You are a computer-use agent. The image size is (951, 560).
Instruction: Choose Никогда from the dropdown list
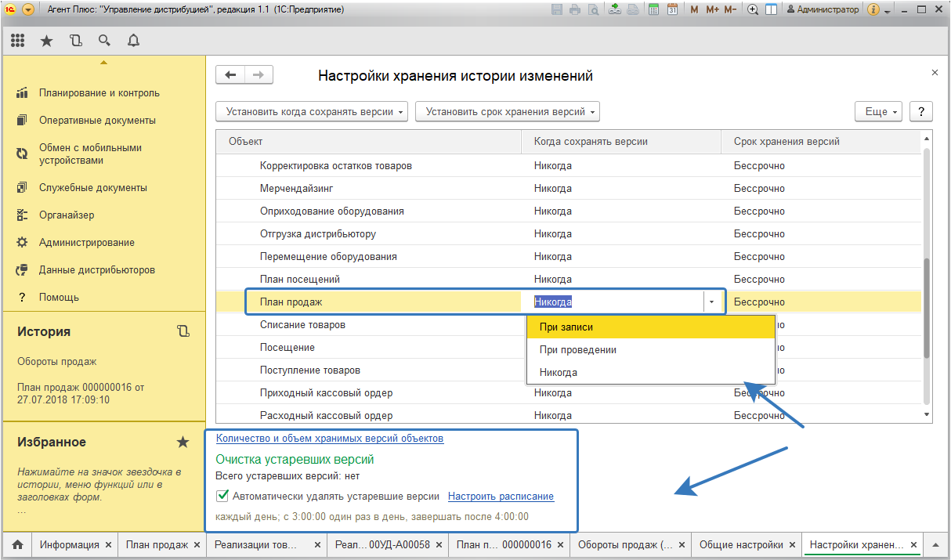(650, 373)
